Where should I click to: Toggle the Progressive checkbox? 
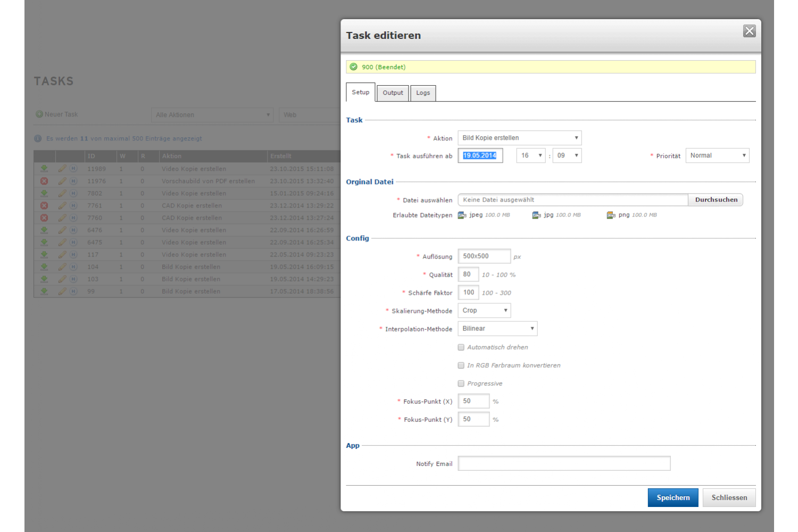point(461,384)
